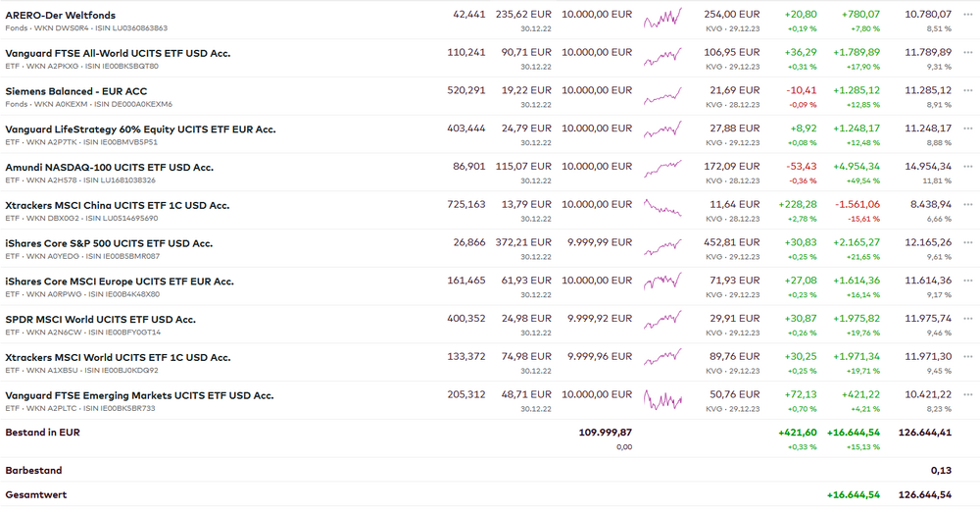The height and width of the screenshot is (513, 980).
Task: Open price chart thumbnail for Siemens Balanced
Action: coord(662,94)
